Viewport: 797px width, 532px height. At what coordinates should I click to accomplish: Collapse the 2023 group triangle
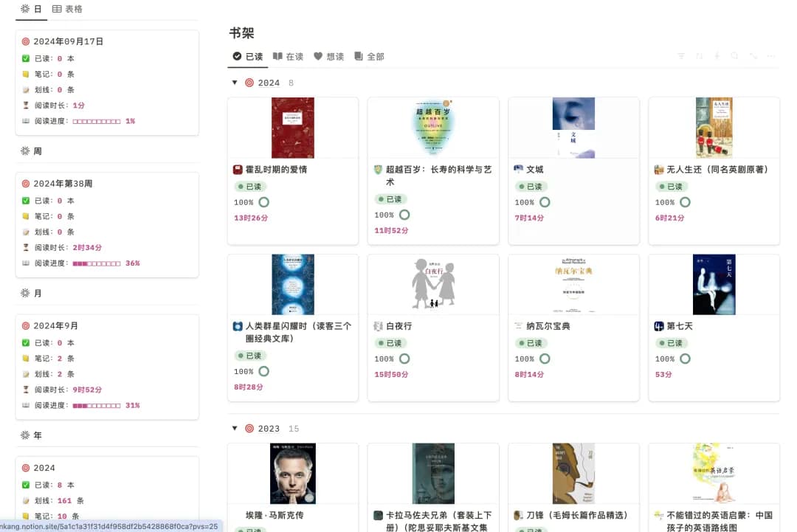[235, 429]
